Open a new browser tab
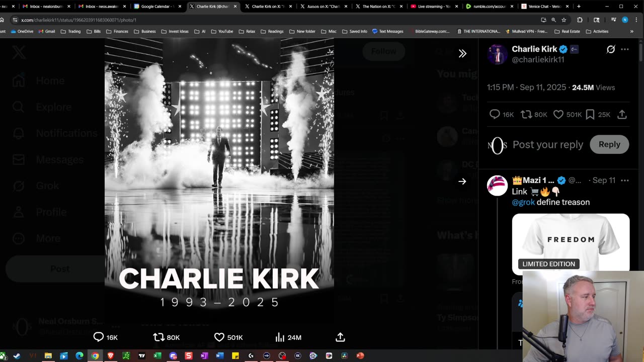 pos(579,7)
